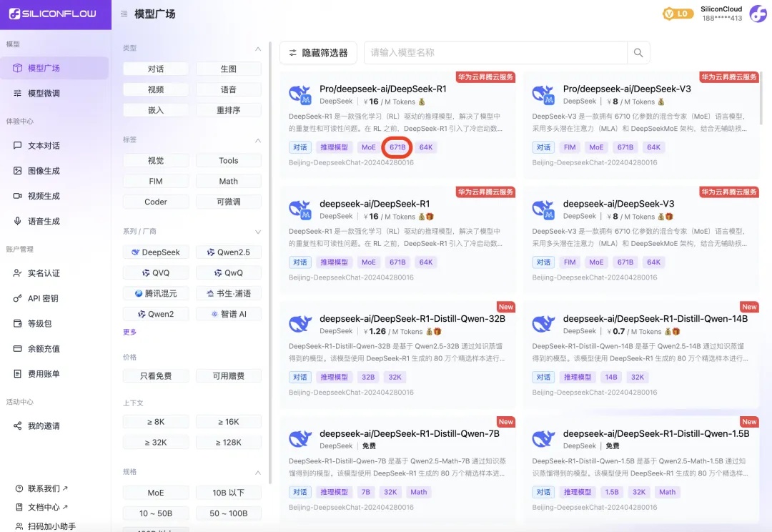Click the 文档中心 book icon
The height and width of the screenshot is (532, 772).
point(19,507)
